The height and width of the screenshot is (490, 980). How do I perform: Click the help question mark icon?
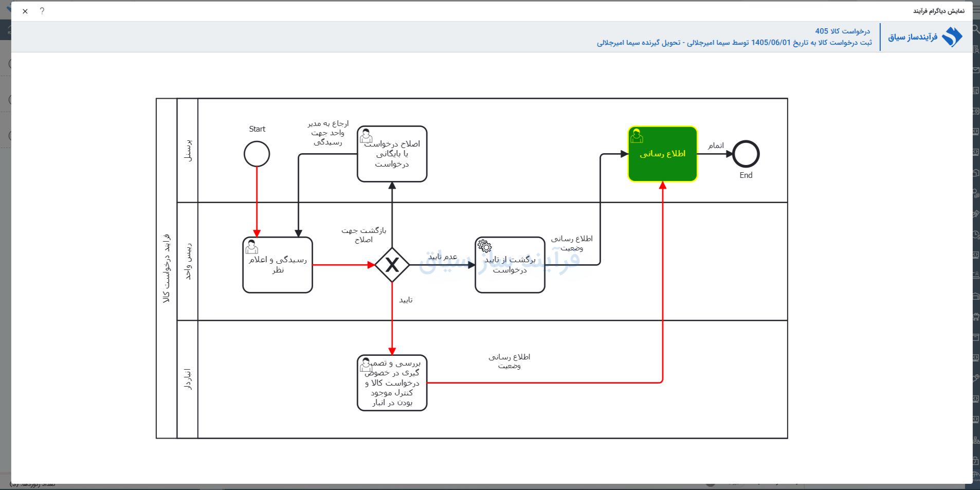(x=42, y=11)
